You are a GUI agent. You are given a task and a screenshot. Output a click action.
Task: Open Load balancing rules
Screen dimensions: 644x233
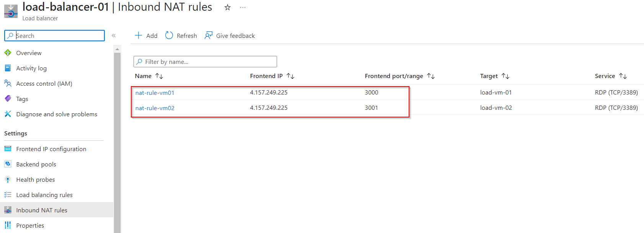tap(44, 195)
